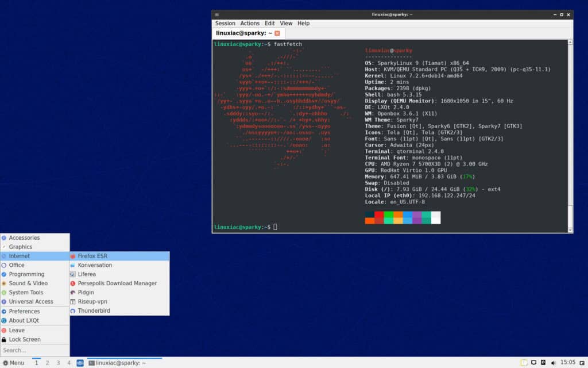Open the Actions menu in QTerminal
The image size is (588, 368).
(x=250, y=23)
